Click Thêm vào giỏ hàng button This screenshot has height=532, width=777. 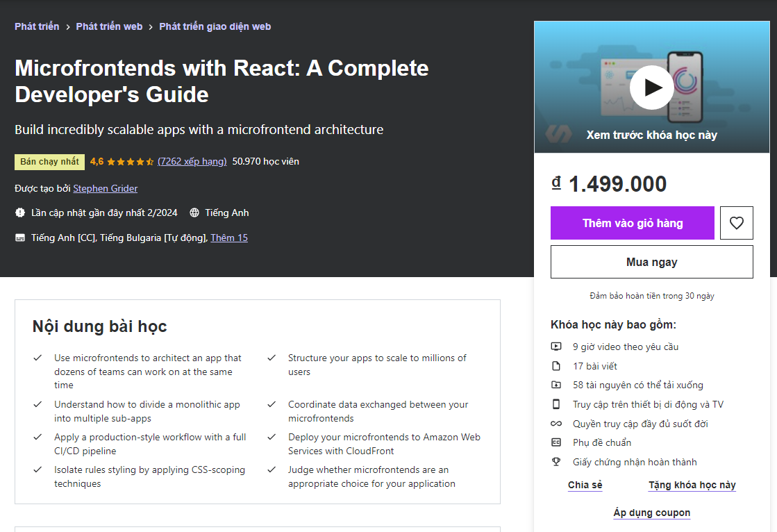[x=632, y=223]
